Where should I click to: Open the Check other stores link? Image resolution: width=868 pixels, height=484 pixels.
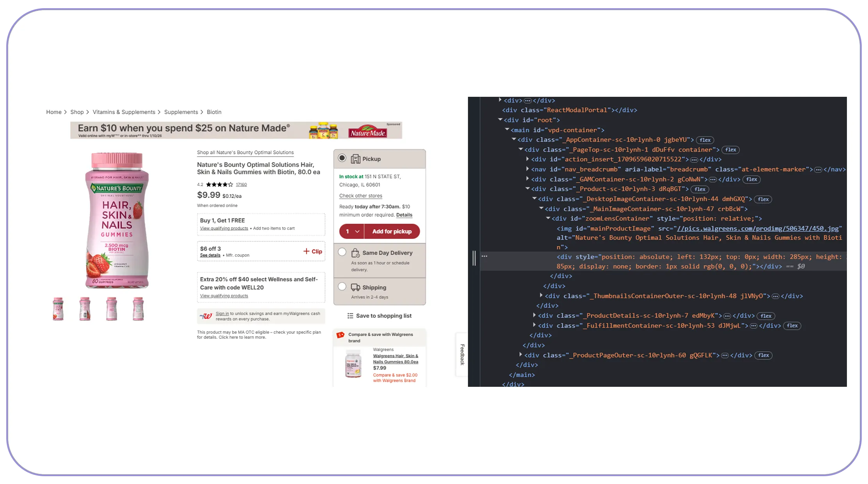click(360, 196)
